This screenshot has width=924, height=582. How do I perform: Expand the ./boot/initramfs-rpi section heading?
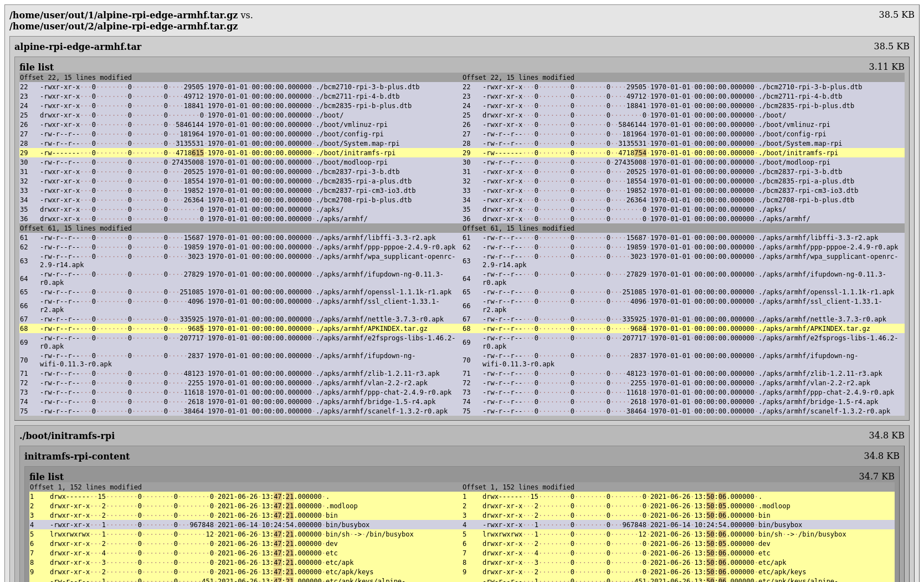tap(67, 436)
